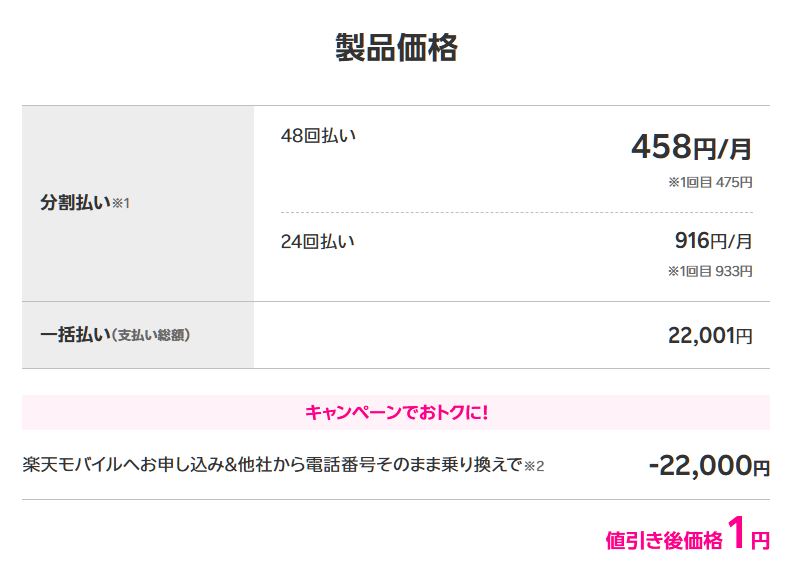Click the 製品価格 heading
793x569 pixels.
coord(396,48)
